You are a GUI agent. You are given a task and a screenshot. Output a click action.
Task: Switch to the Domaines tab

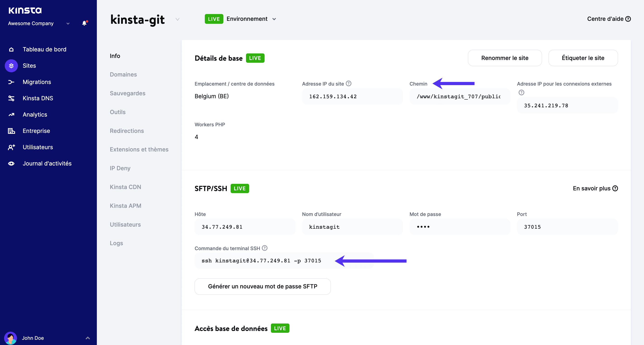(123, 74)
